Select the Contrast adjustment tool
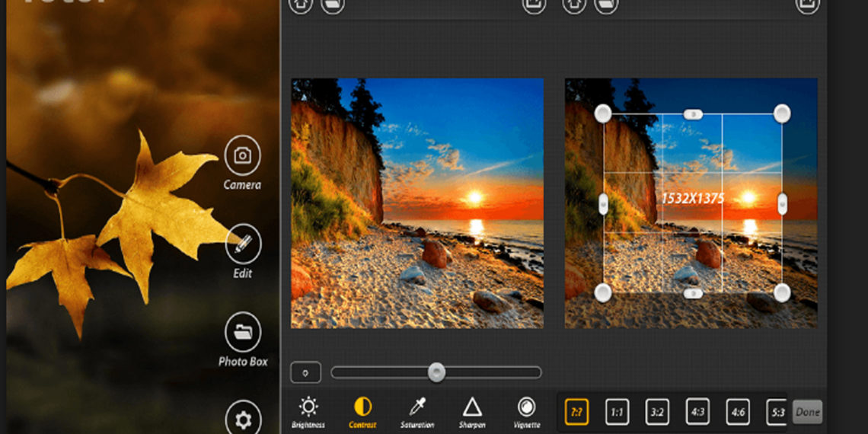The image size is (868, 434). coord(362,413)
